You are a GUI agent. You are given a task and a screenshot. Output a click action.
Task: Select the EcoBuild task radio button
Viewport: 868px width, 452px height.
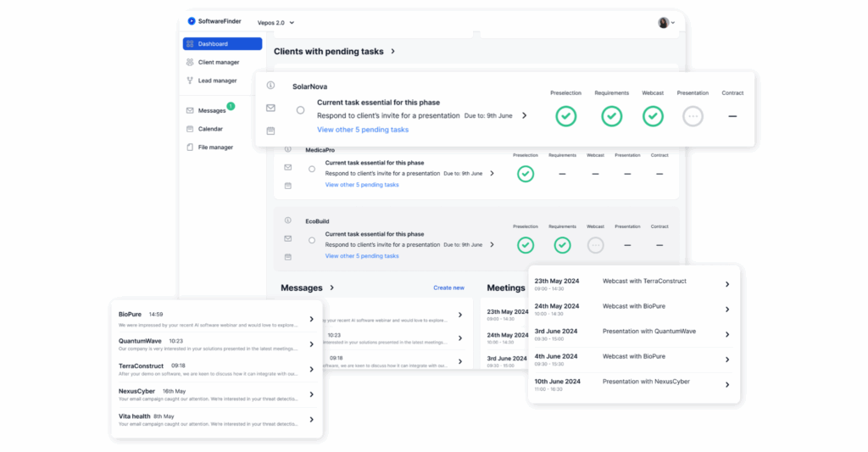tap(311, 240)
